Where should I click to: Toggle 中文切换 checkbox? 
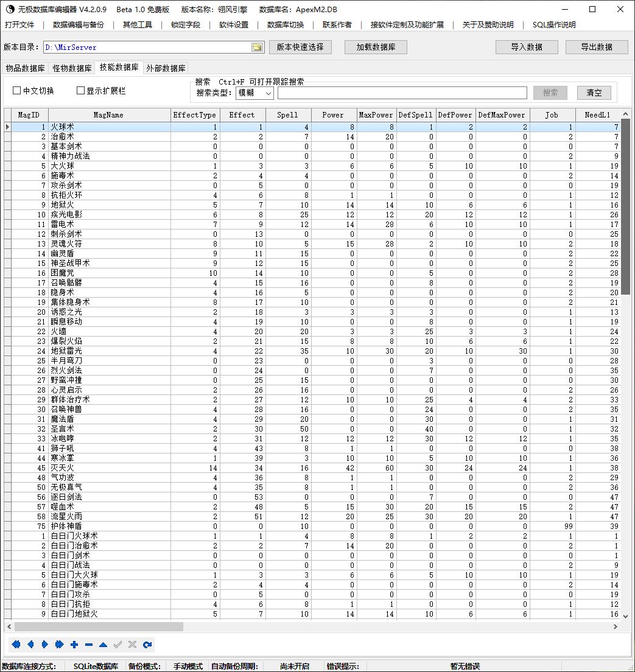tap(16, 91)
